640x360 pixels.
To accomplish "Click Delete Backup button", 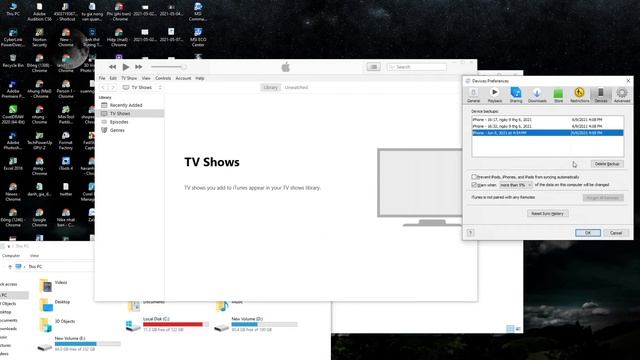I will [x=607, y=164].
